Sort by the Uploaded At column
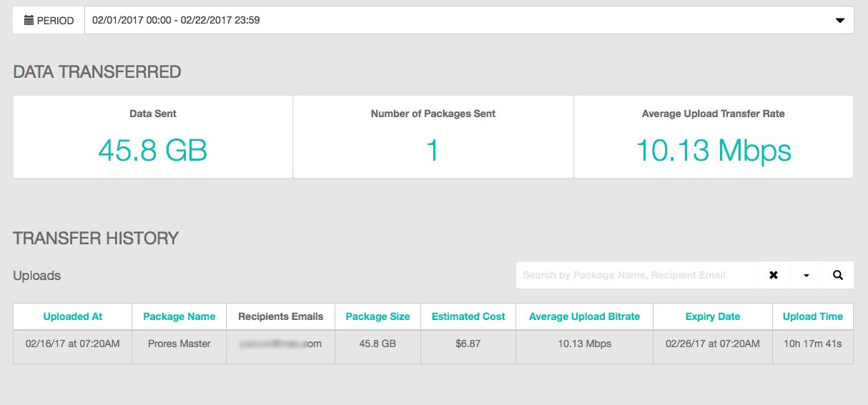The image size is (868, 405). 73,316
